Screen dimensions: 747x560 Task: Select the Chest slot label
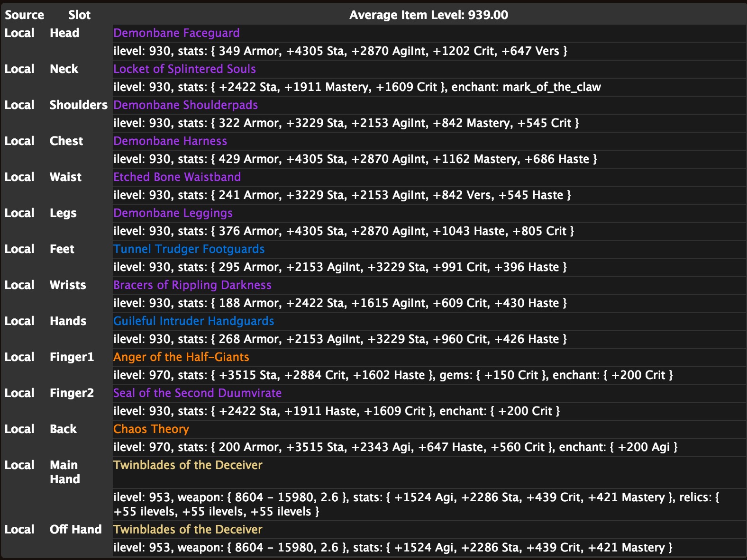[66, 141]
